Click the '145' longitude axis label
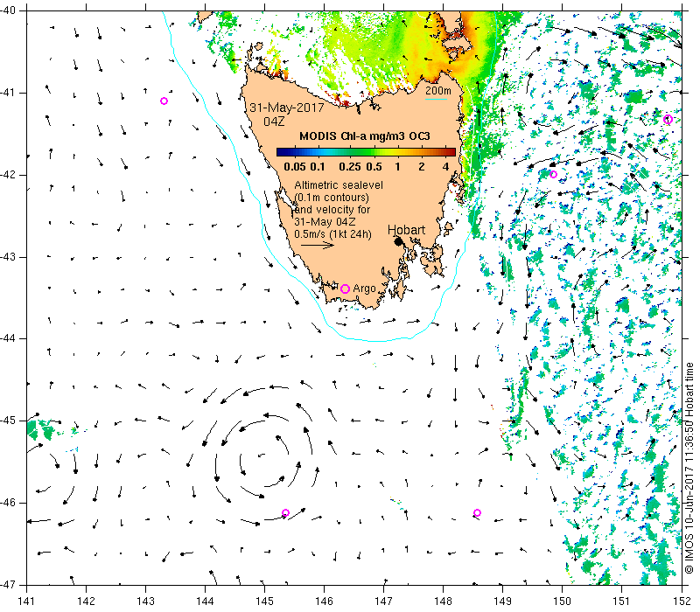Screen dimensions: 700x612 click(x=265, y=601)
